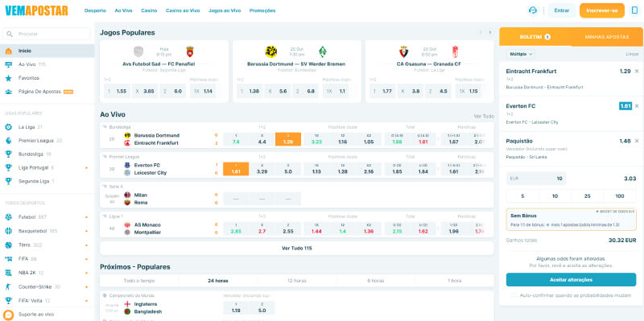Open the customer support headset icon
The height and width of the screenshot is (321, 644).
(x=533, y=10)
